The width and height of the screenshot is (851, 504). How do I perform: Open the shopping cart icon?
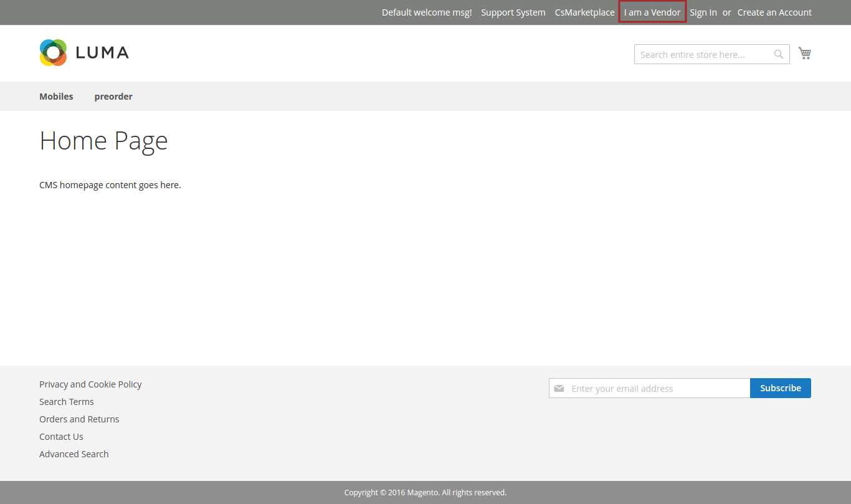[x=805, y=54]
